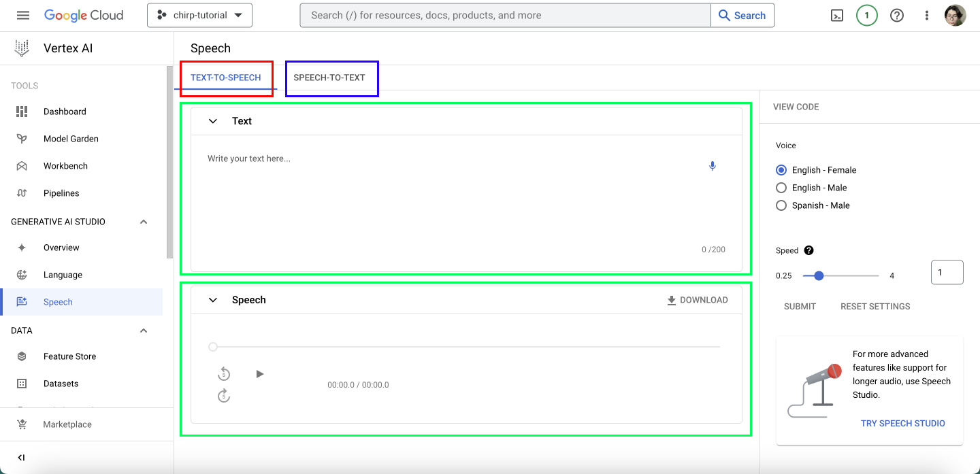Switch to the Text-to-Speech tab
Image resolution: width=980 pixels, height=474 pixels.
click(x=226, y=78)
